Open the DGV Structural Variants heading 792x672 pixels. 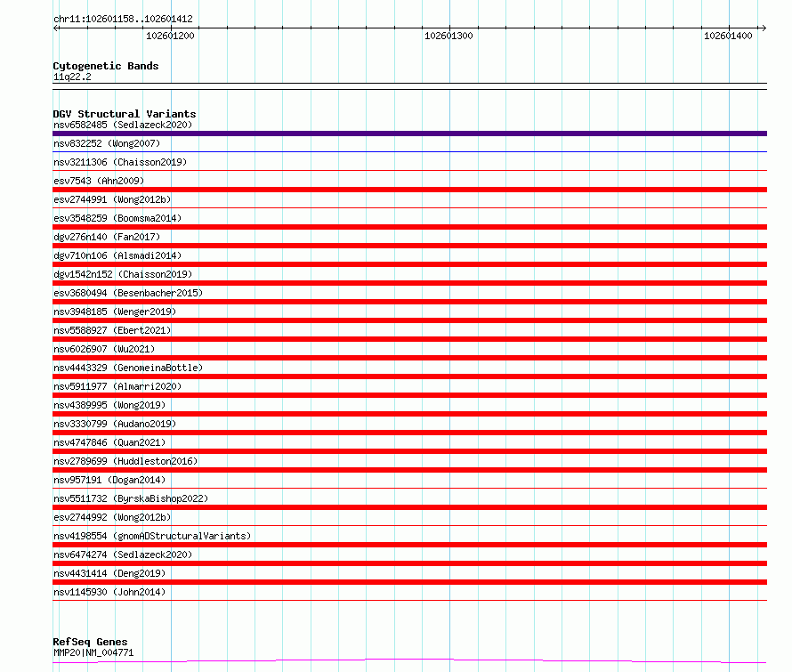(125, 114)
